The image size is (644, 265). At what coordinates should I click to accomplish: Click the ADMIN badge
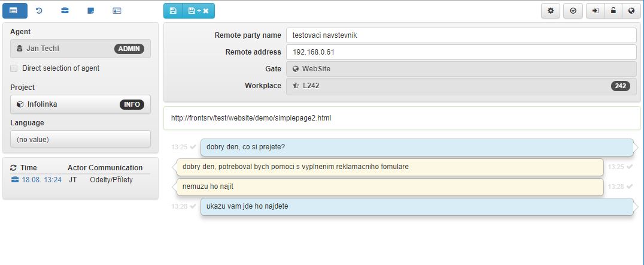point(129,49)
